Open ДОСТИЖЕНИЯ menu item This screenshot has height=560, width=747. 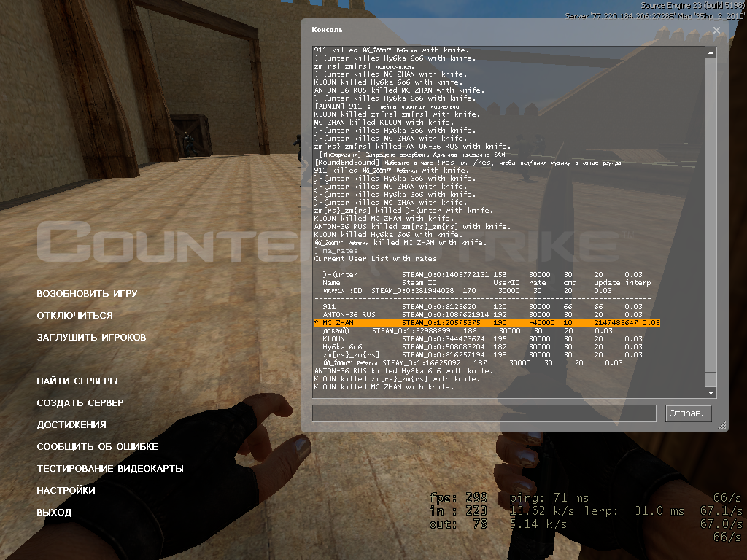point(71,425)
